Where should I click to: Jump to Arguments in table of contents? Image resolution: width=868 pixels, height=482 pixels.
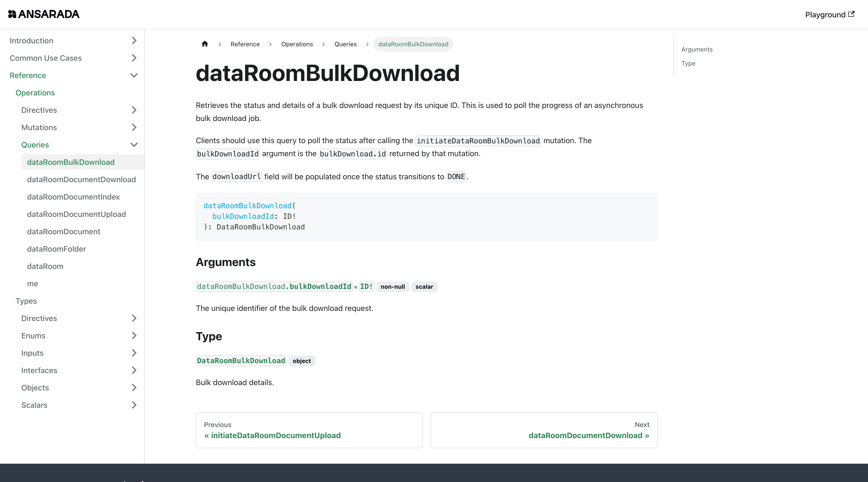697,49
